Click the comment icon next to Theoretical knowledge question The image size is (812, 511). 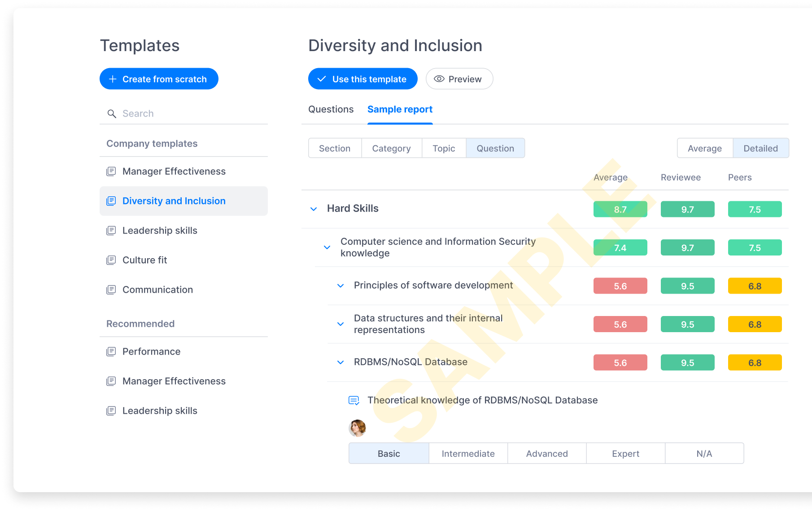click(354, 400)
